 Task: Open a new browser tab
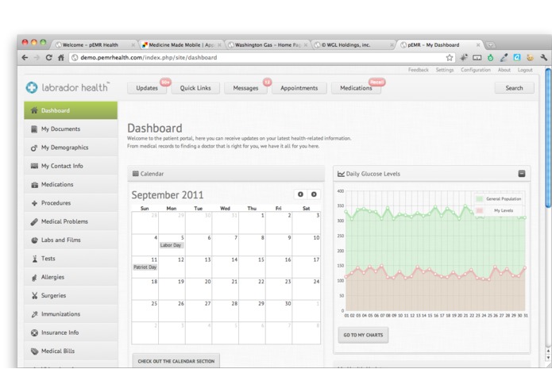[490, 45]
